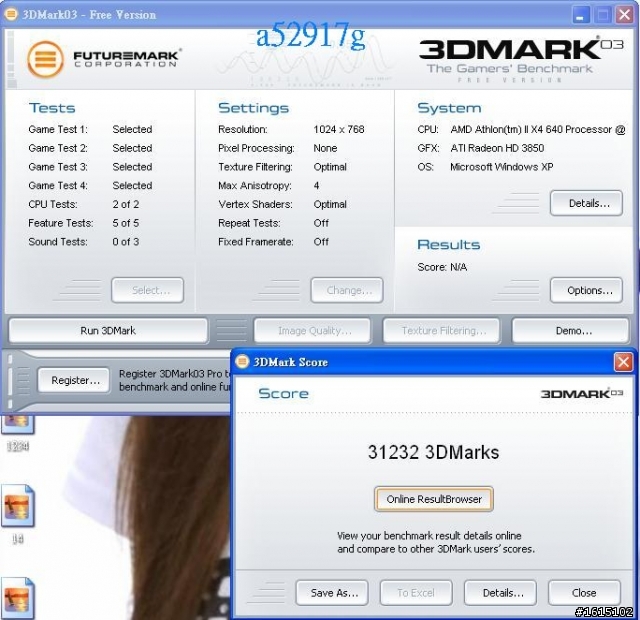The height and width of the screenshot is (620, 640).
Task: Click the System section heading
Action: point(449,108)
